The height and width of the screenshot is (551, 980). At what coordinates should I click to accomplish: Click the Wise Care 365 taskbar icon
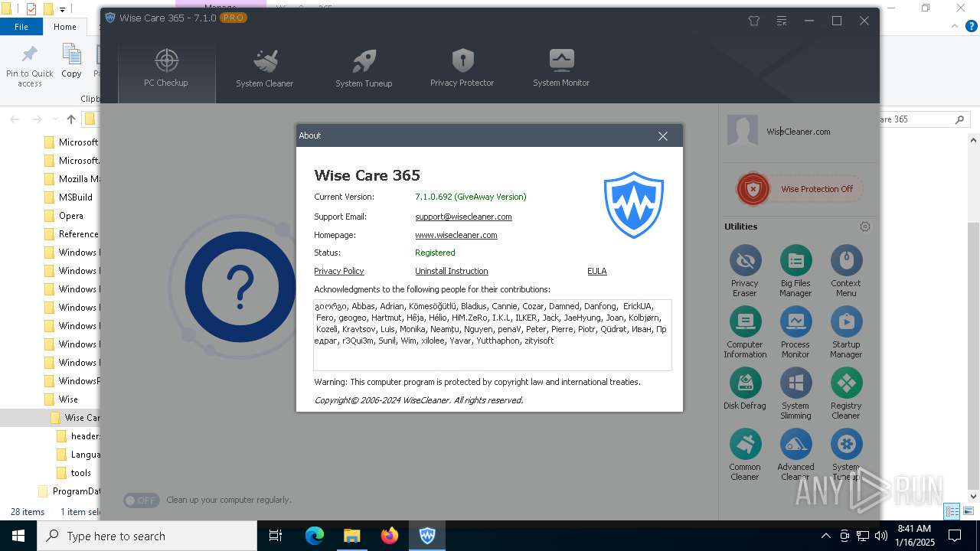pos(427,536)
